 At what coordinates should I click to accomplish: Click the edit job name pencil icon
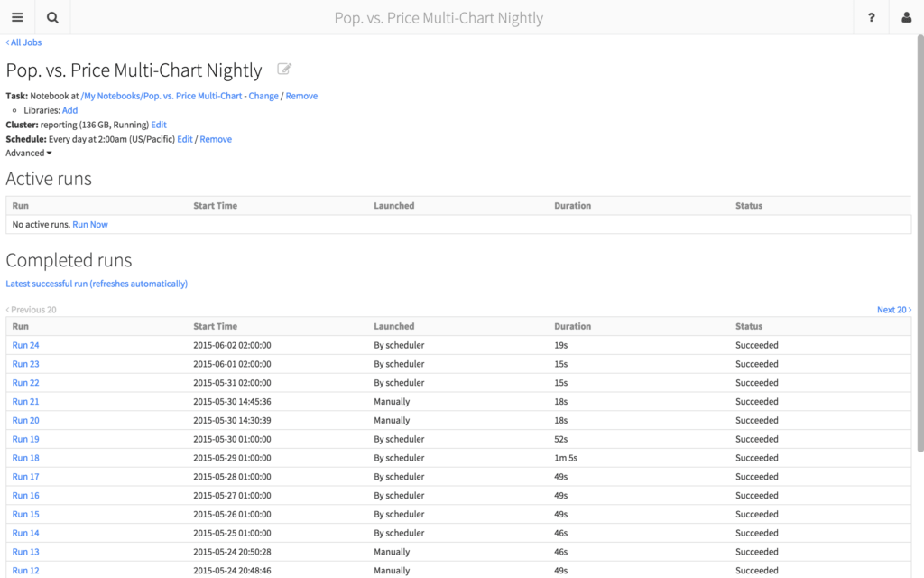[x=284, y=70]
